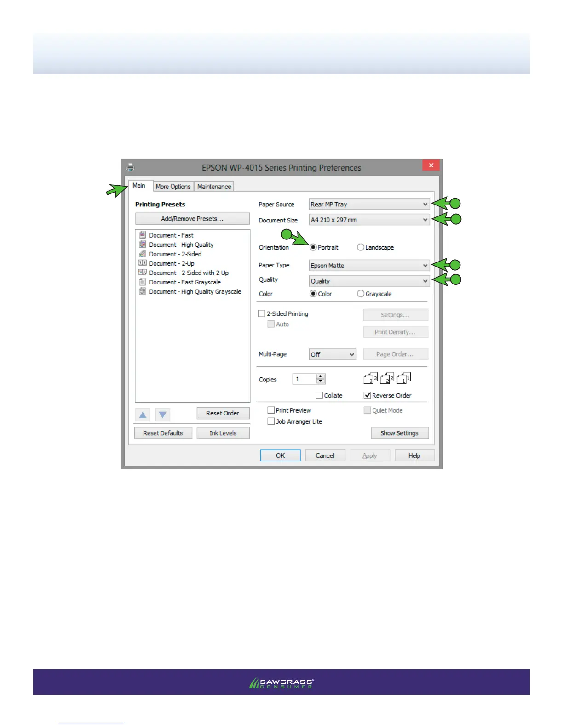
Task: Click the Document - 2-Up preset icon
Action: point(143,263)
